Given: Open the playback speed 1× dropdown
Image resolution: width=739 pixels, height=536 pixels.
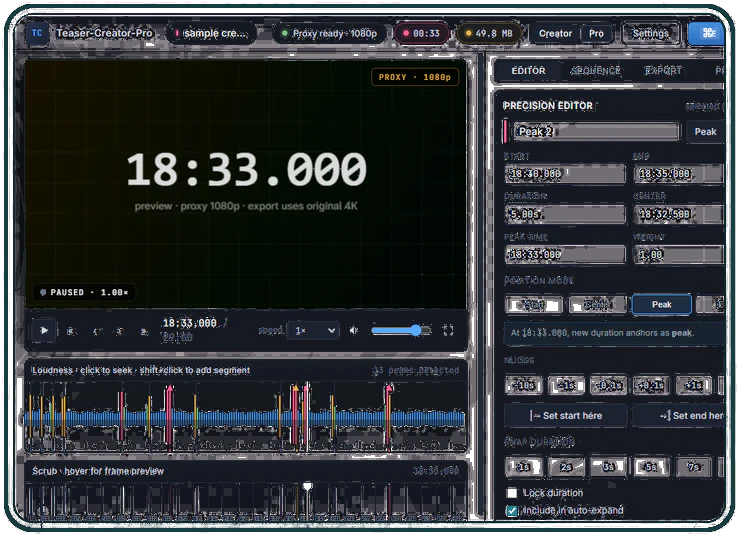Looking at the screenshot, I should point(314,330).
